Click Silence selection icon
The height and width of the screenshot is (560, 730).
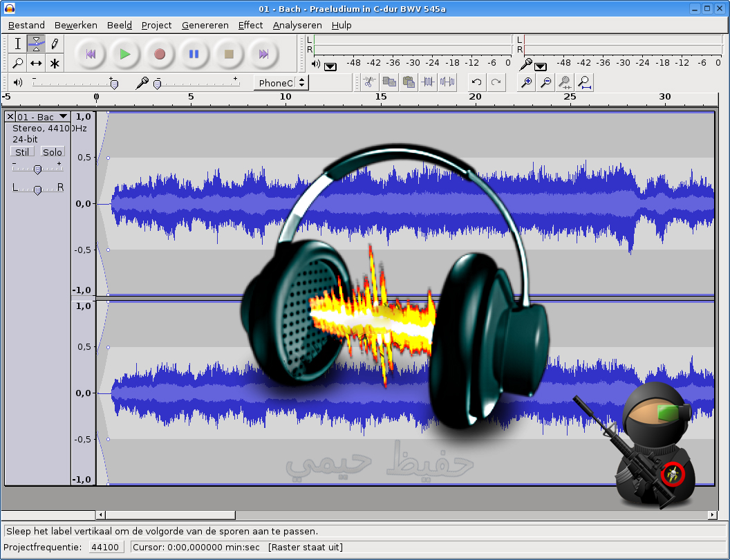(x=447, y=82)
